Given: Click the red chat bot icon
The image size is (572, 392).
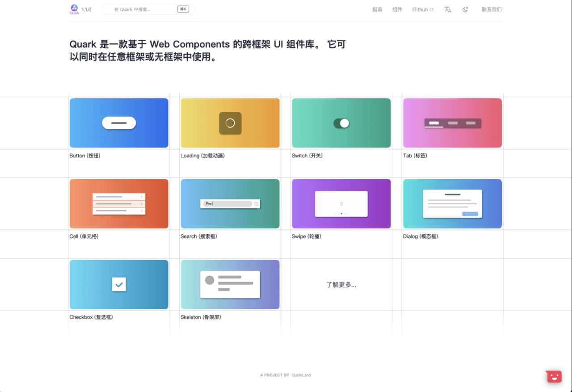Looking at the screenshot, I should pyautogui.click(x=554, y=376).
